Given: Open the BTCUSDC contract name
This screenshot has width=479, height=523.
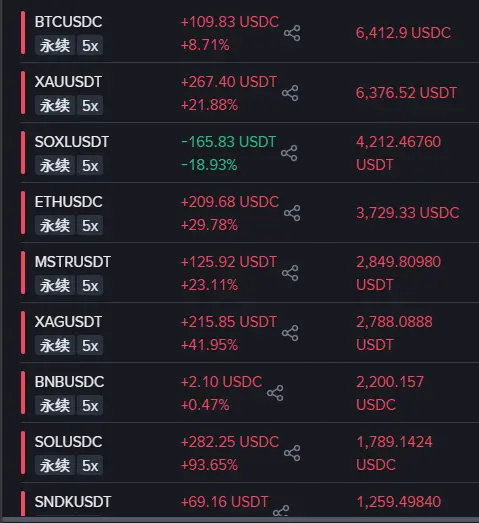Looking at the screenshot, I should click(x=68, y=22).
